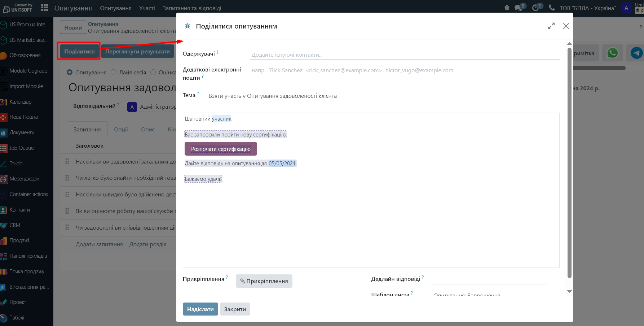Click the phone icon in top bar
Viewport: 644px width, 326px height.
(552, 8)
